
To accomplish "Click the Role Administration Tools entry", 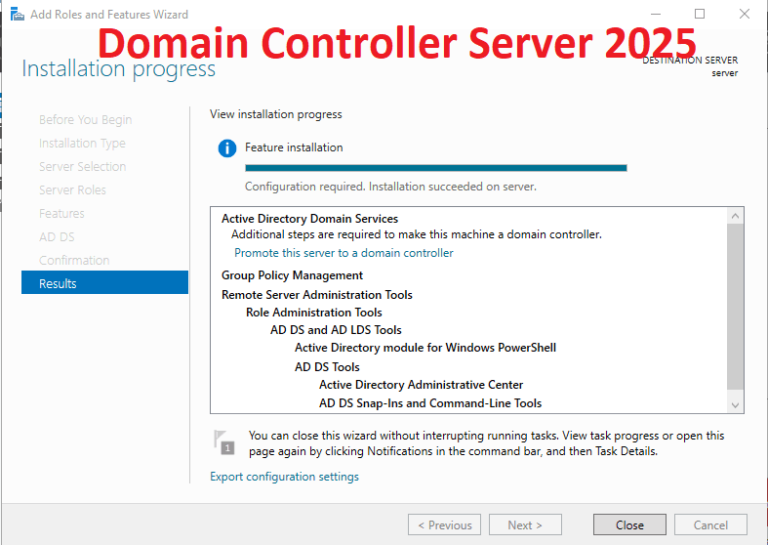I will [x=314, y=312].
